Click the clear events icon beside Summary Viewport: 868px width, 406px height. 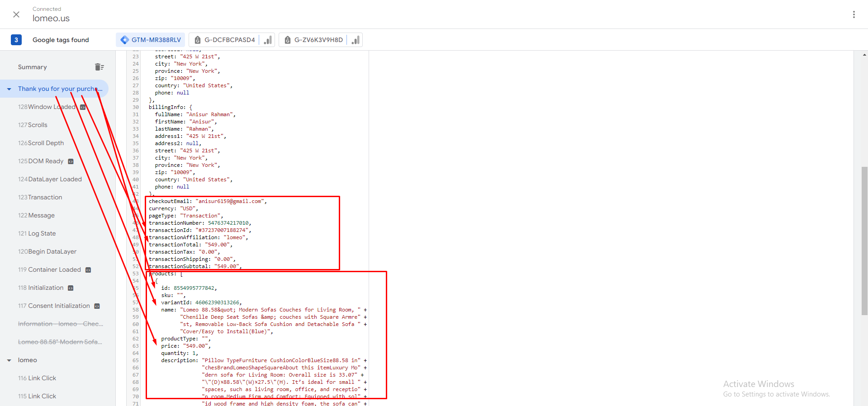point(100,67)
